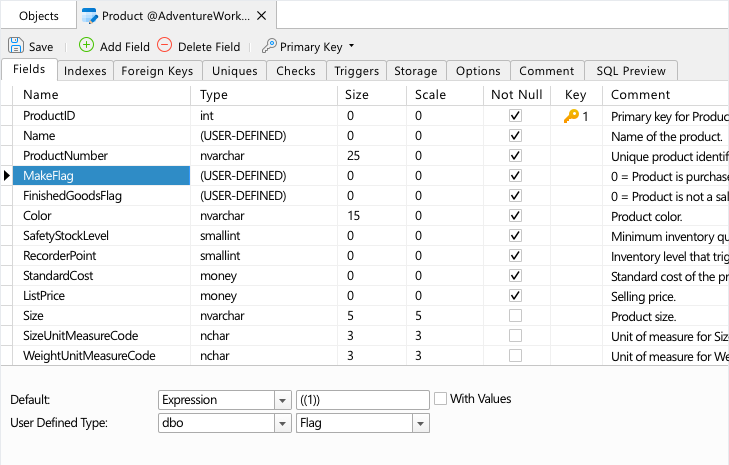Image resolution: width=729 pixels, height=465 pixels.
Task: Click the size value 15 for Color
Action: (353, 215)
